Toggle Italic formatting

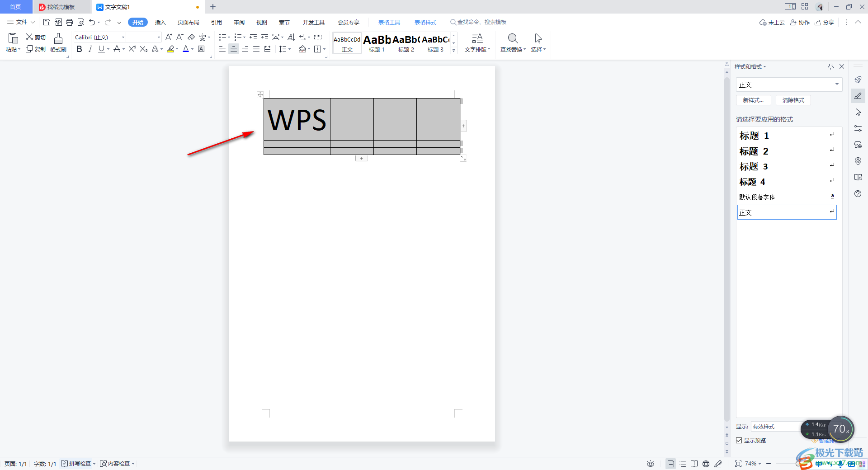coord(90,49)
